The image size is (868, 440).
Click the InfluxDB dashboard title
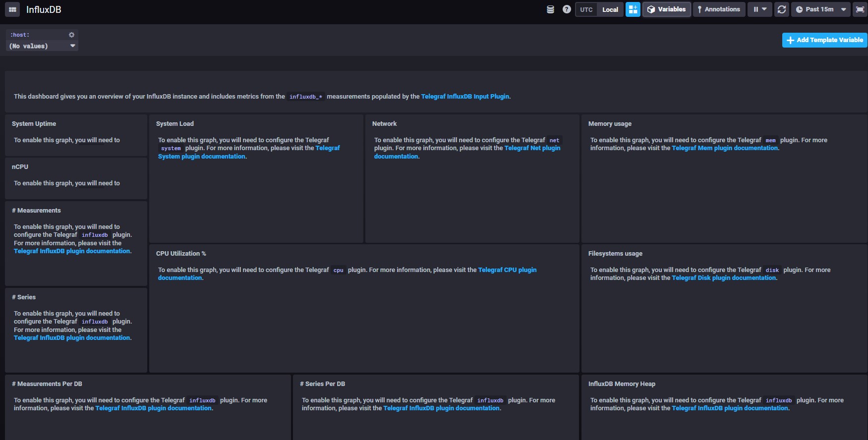coord(44,10)
